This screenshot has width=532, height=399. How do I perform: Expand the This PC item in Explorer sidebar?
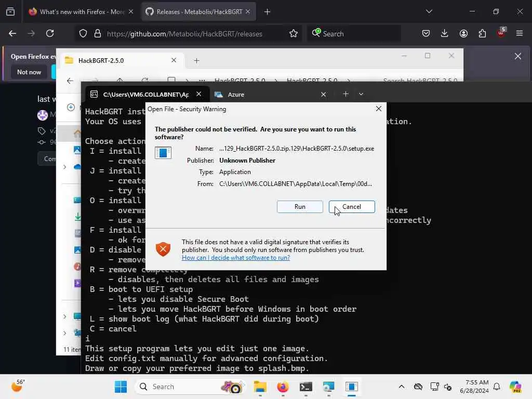point(64,316)
